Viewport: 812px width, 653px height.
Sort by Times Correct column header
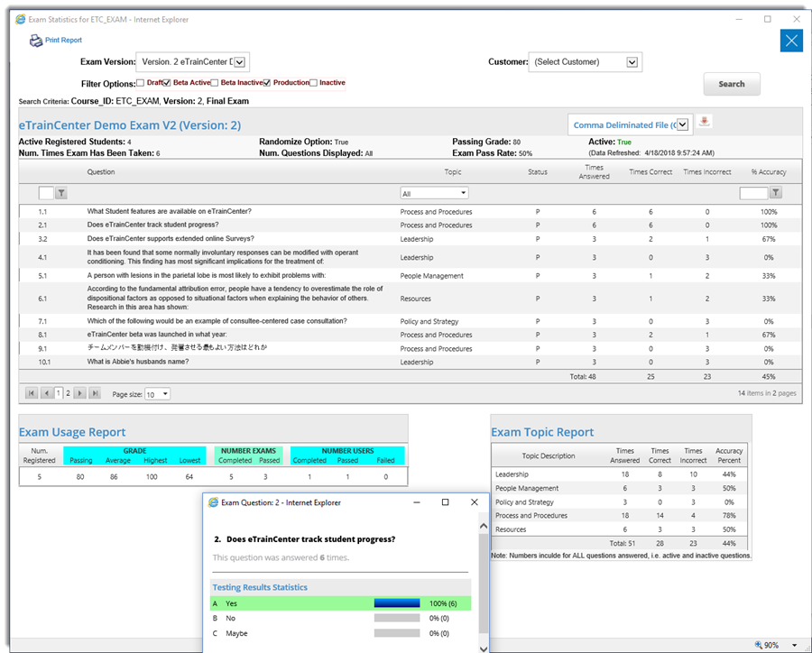tap(651, 172)
